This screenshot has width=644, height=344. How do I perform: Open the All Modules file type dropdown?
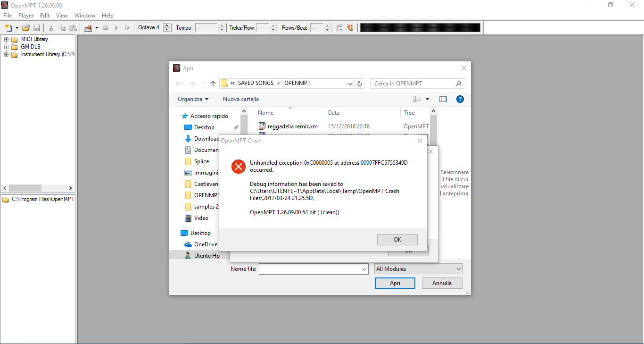[419, 269]
